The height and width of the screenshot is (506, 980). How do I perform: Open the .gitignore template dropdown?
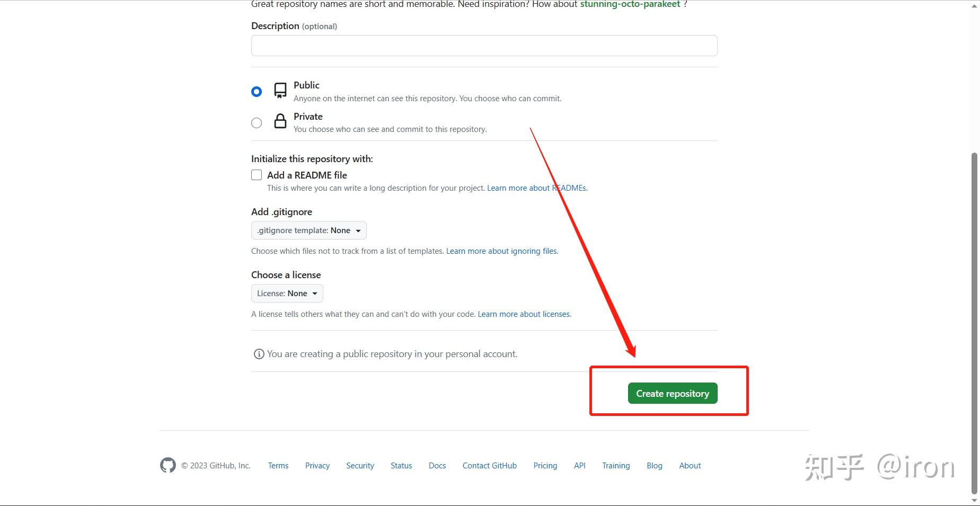coord(308,230)
